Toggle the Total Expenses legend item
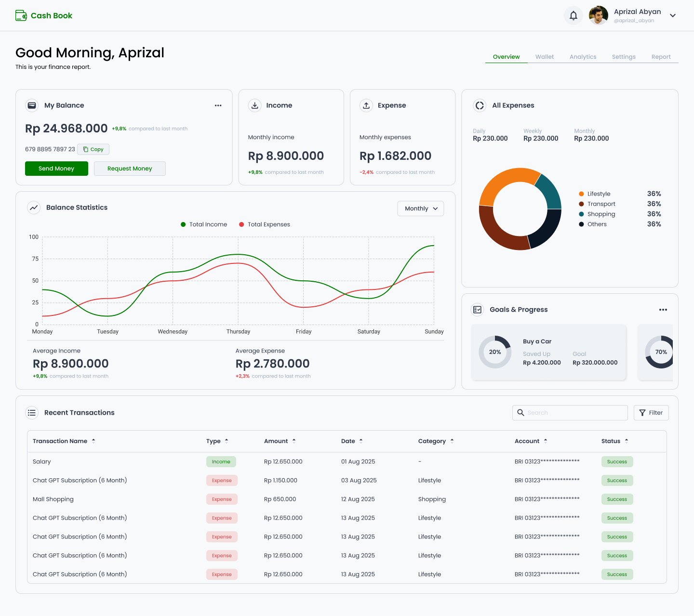This screenshot has width=694, height=616. coord(265,224)
